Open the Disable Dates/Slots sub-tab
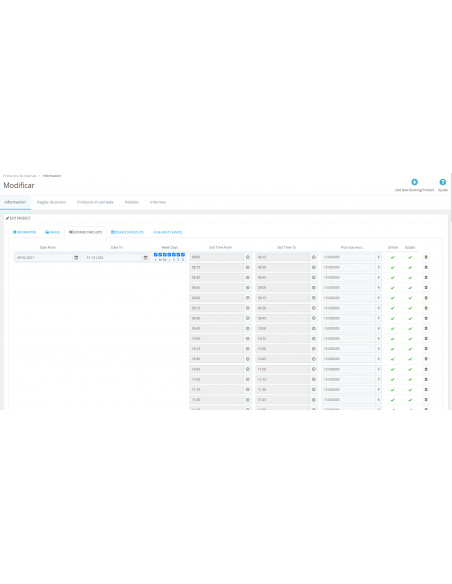The width and height of the screenshot is (452, 584). pyautogui.click(x=127, y=232)
